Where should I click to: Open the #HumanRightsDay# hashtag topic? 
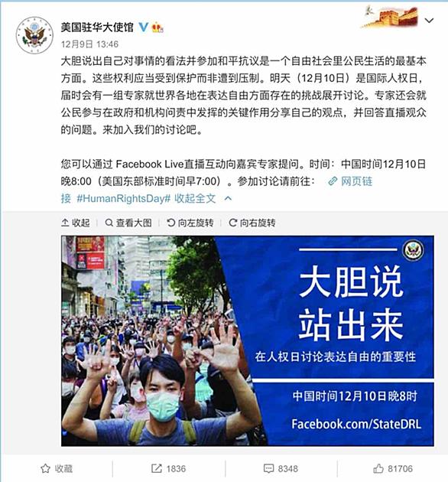(x=123, y=198)
